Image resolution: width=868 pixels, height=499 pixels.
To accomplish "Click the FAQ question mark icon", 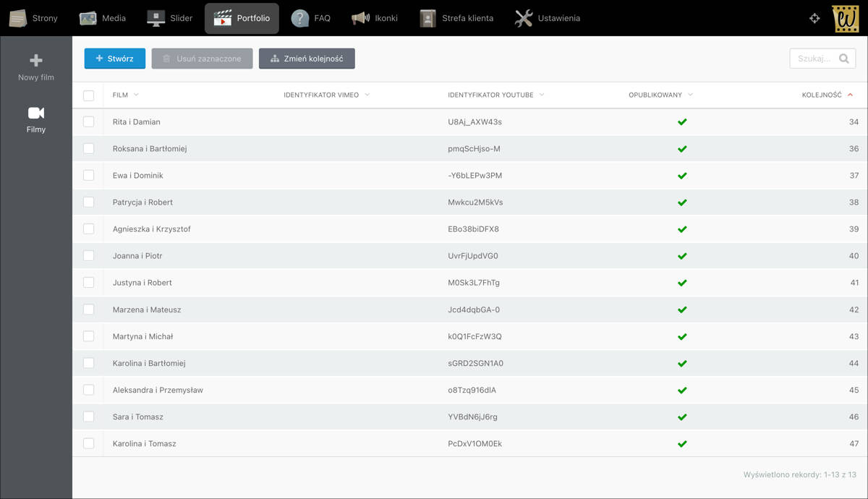I will pos(300,18).
